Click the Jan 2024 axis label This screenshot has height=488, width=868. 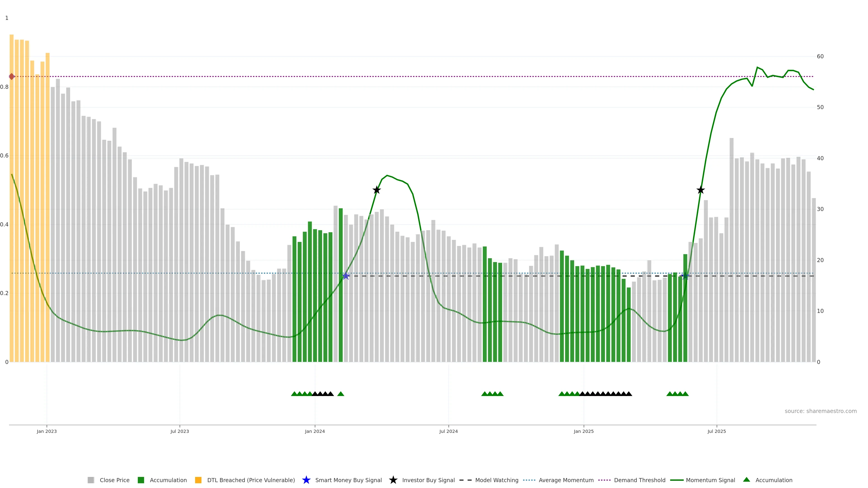(315, 431)
